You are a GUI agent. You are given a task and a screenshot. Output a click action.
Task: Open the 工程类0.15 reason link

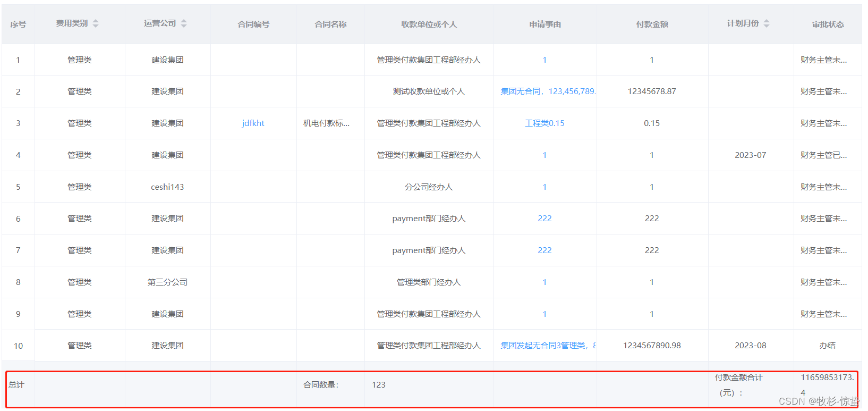pyautogui.click(x=545, y=123)
